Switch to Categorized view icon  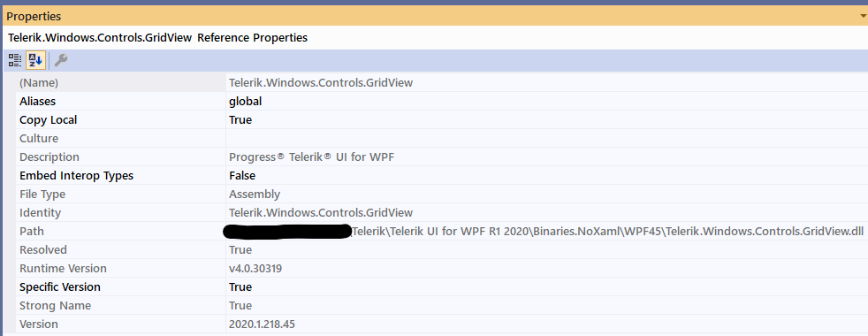(15, 60)
